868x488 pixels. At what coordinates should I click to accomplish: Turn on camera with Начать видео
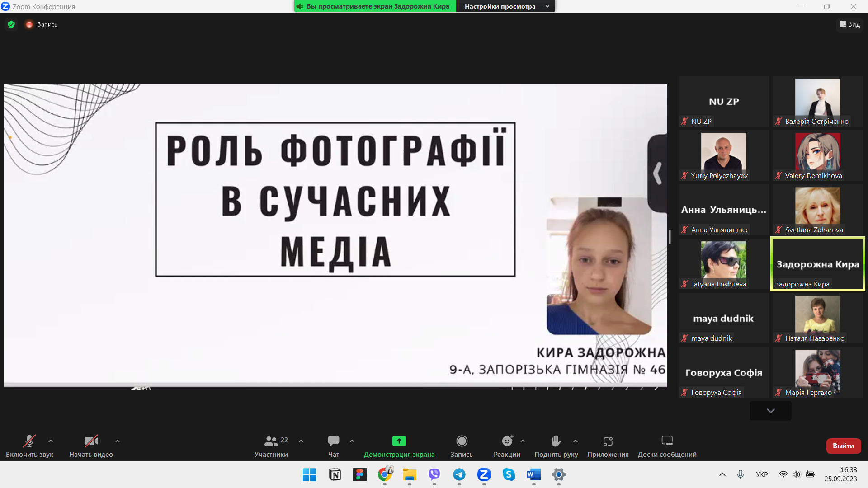tap(91, 441)
